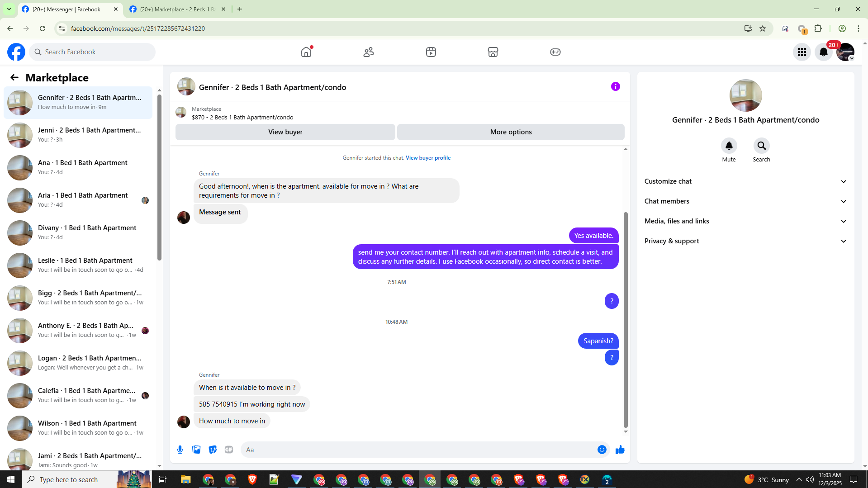The image size is (868, 488).
Task: Open Calefia 1 Bed 1 Bath conversation
Action: pyautogui.click(x=78, y=395)
